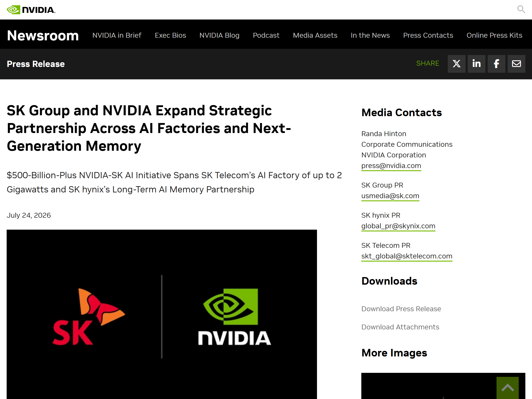532x399 pixels.
Task: Navigate to NVIDIA Blog
Action: click(x=219, y=35)
